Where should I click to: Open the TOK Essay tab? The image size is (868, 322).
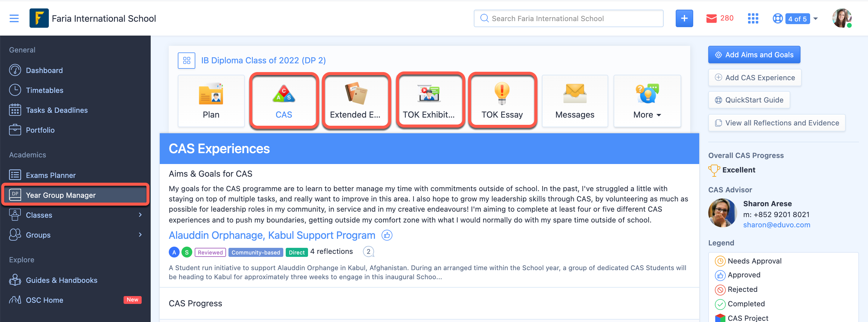(502, 101)
